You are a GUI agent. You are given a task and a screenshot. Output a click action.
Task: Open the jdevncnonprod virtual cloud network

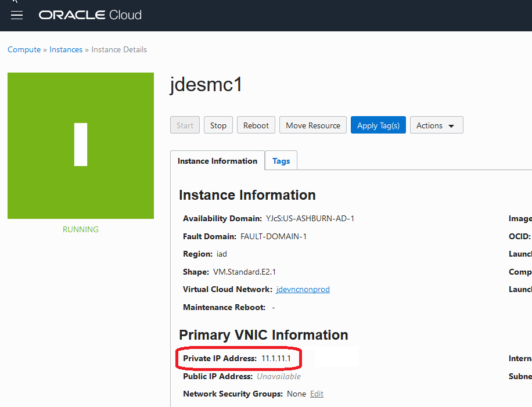[x=303, y=289]
